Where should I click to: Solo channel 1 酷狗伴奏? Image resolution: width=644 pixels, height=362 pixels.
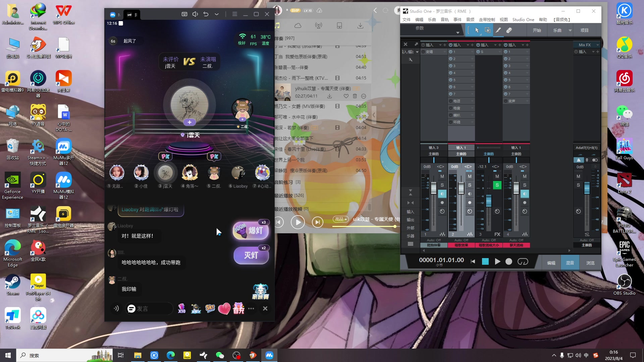pos(442,185)
